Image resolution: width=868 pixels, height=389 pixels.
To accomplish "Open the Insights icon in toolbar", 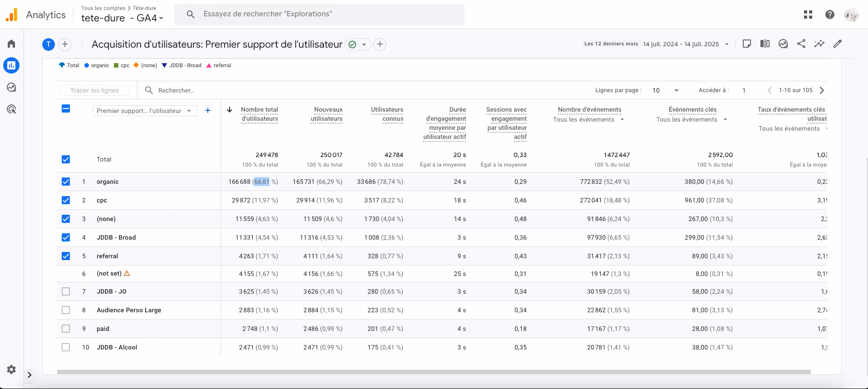I will point(783,44).
